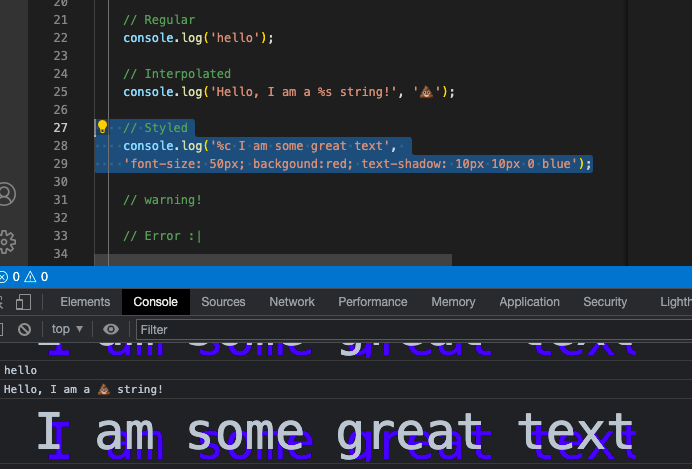Open the Accounts icon in activity bar

point(7,194)
